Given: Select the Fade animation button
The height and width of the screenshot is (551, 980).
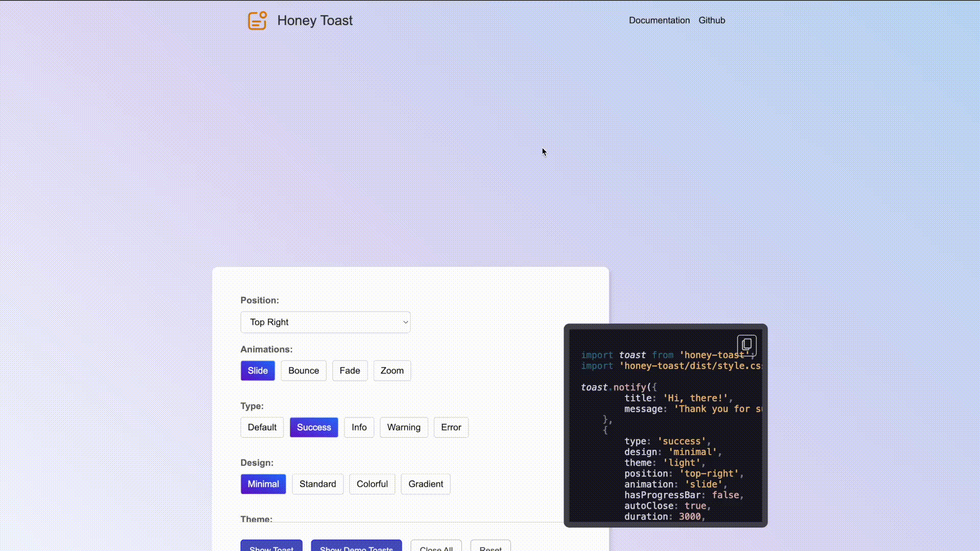Looking at the screenshot, I should pyautogui.click(x=349, y=370).
